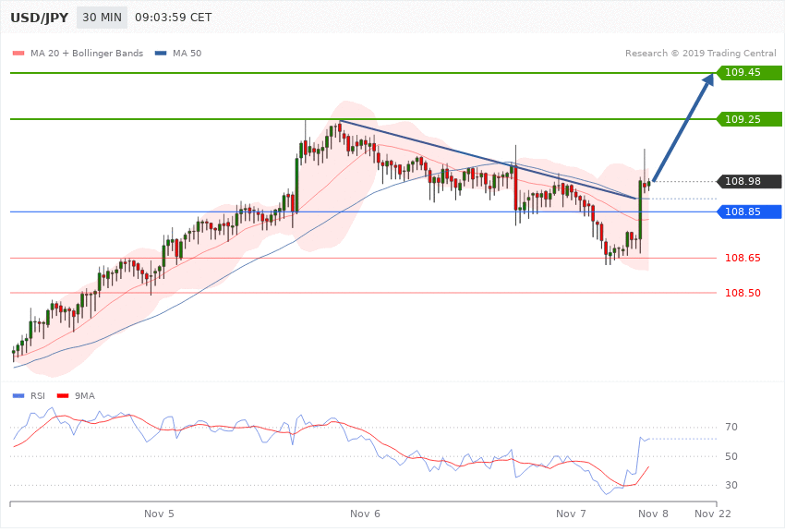Click the 108.65 red support value
785x532 pixels.
click(x=743, y=259)
